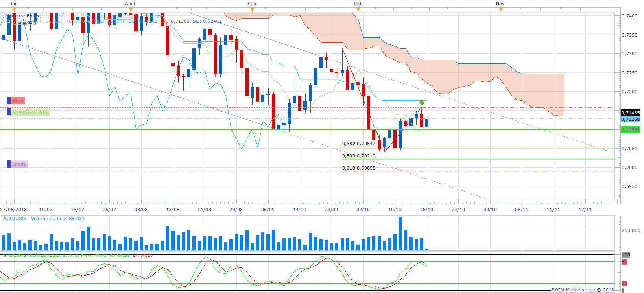Click the 17/11 date axis label
This screenshot has height=293, width=644.
click(585, 210)
